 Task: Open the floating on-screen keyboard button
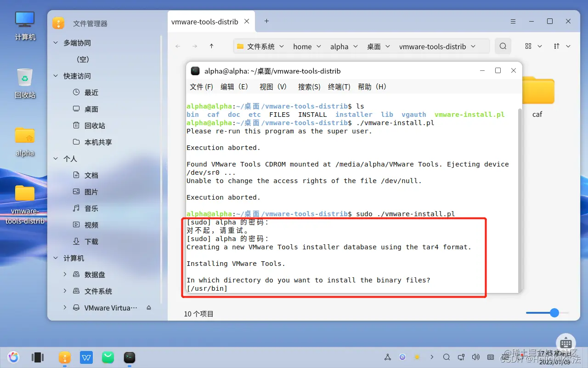pos(566,344)
